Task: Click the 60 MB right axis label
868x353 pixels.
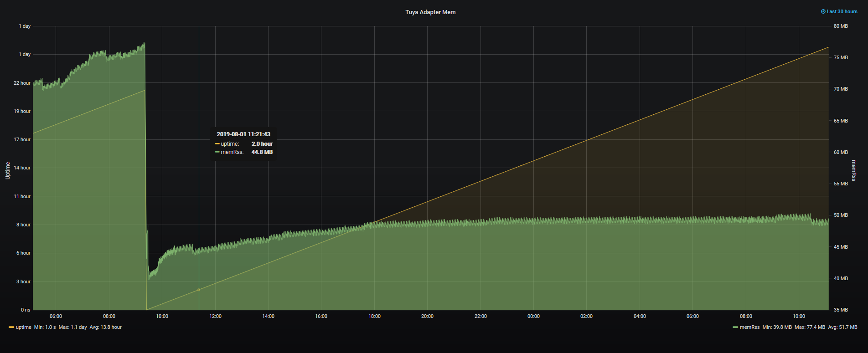Action: point(841,152)
